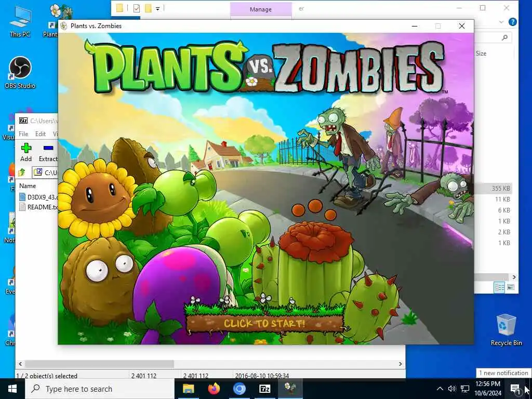
Task: Open the clock showing 12:56 PM
Action: pyautogui.click(x=488, y=389)
